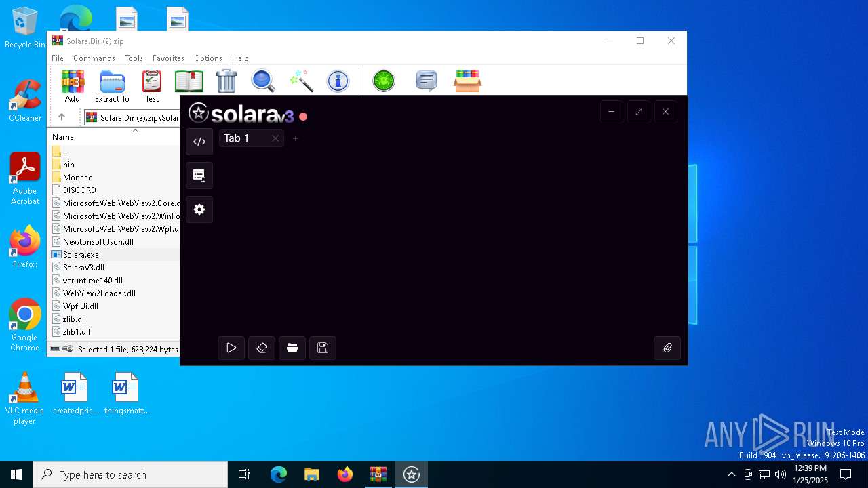Clear the editor with the eraser icon
This screenshot has height=488, width=868.
click(262, 348)
